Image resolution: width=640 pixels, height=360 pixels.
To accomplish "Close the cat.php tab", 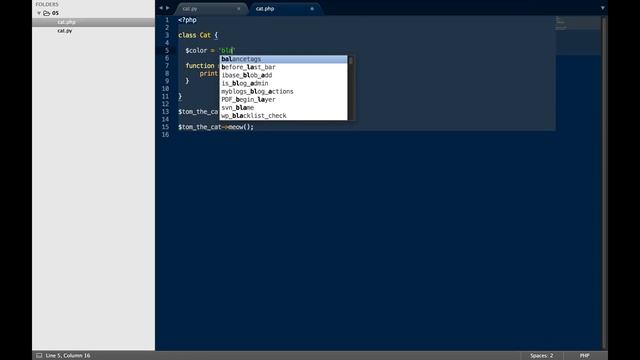I will coord(312,9).
